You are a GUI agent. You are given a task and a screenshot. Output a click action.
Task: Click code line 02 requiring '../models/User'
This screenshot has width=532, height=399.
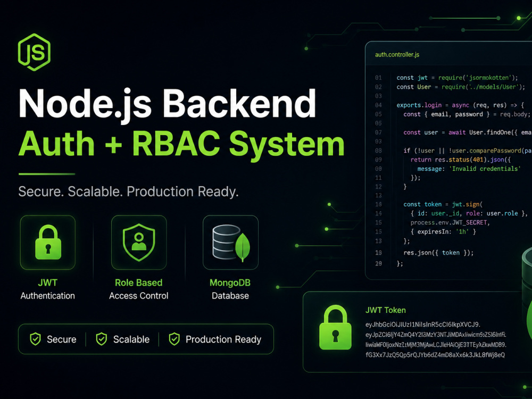coord(461,87)
